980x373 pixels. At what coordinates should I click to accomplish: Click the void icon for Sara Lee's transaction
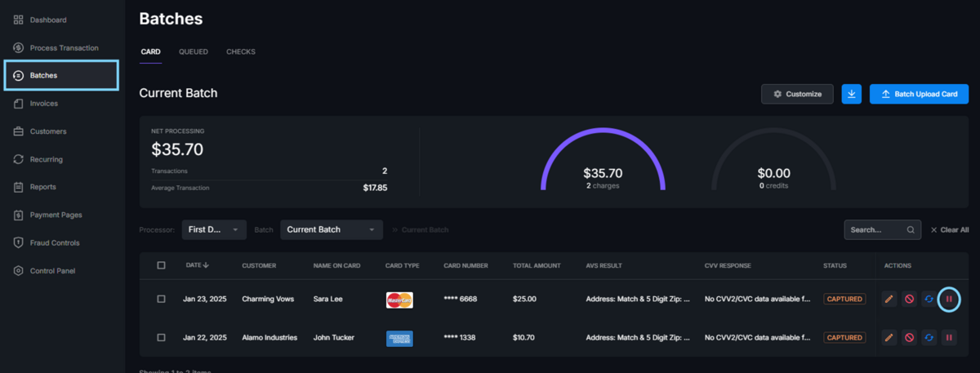tap(909, 300)
